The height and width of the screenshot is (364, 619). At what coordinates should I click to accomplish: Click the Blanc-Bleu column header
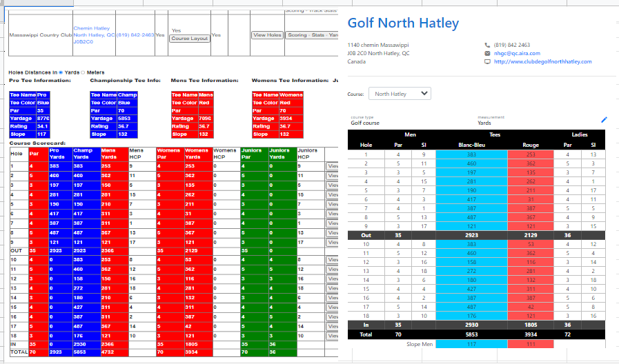tap(472, 145)
